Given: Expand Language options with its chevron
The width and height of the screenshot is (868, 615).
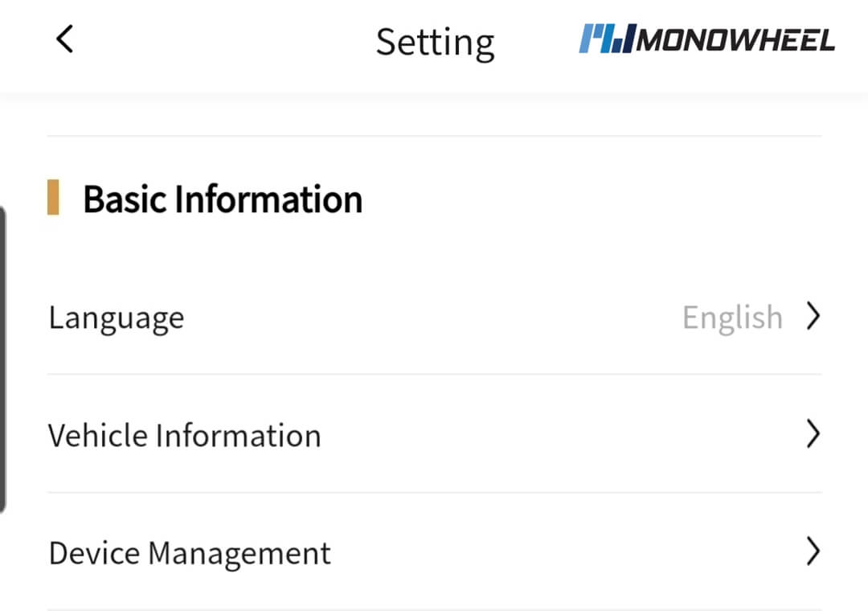Looking at the screenshot, I should pyautogui.click(x=813, y=317).
